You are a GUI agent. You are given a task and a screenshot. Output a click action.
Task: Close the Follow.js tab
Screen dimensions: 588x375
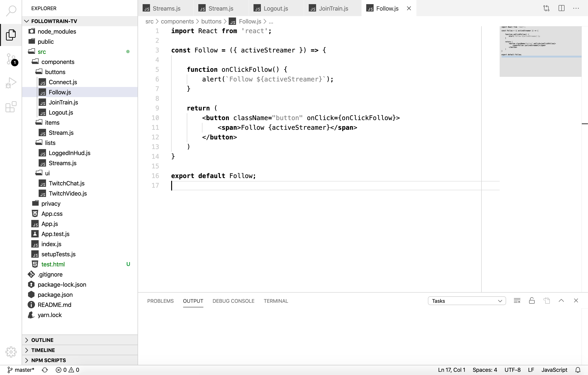[x=409, y=8]
